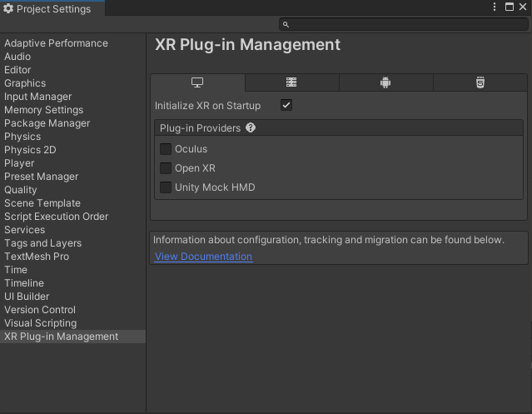The height and width of the screenshot is (414, 532).
Task: Open the View Documentation link
Action: [x=204, y=257]
